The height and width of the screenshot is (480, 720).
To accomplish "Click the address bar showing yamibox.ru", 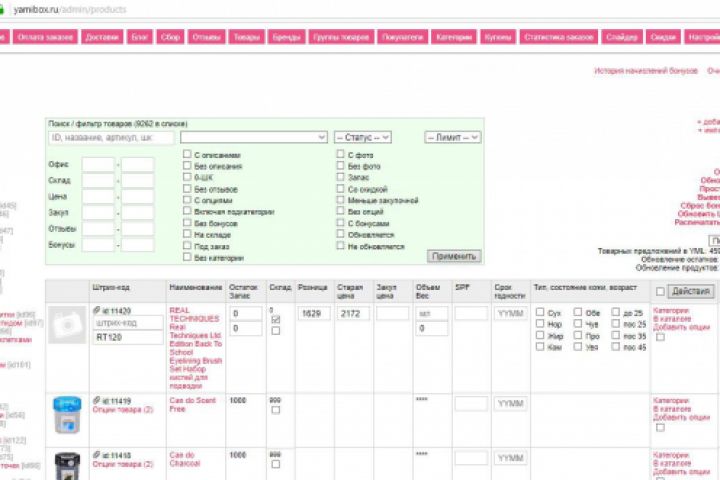I will pos(70,9).
